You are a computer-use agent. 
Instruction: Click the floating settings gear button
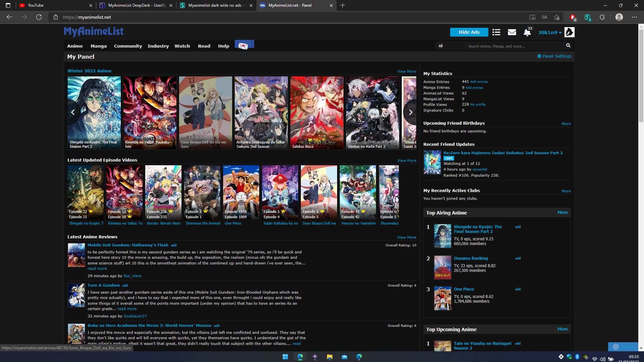tap(616, 347)
